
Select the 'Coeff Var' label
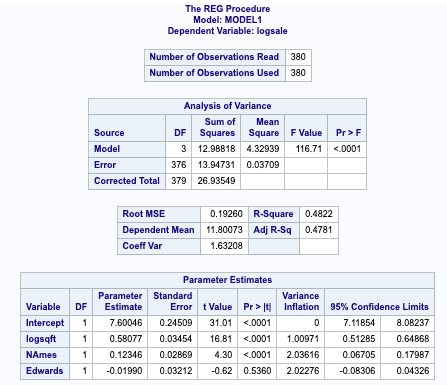click(142, 246)
